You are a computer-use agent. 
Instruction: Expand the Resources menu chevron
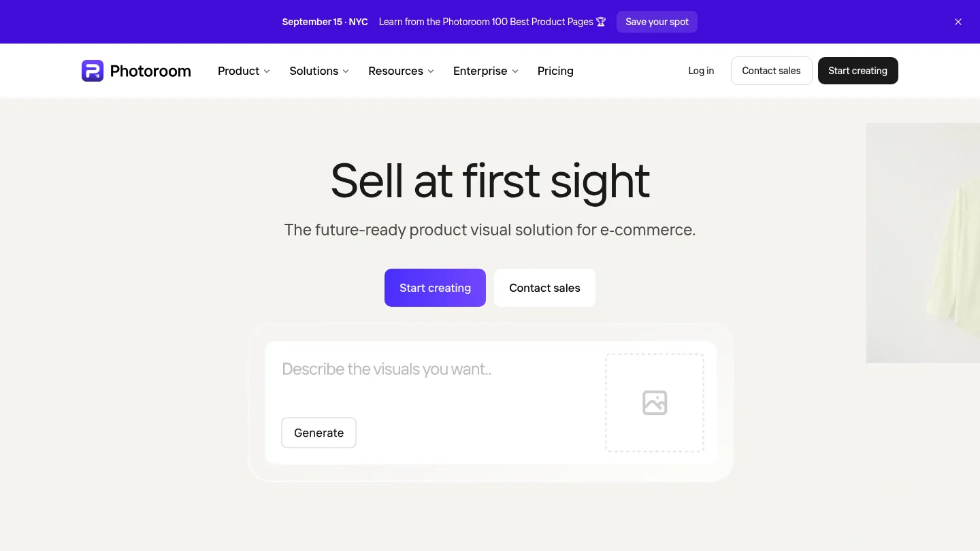tap(430, 71)
